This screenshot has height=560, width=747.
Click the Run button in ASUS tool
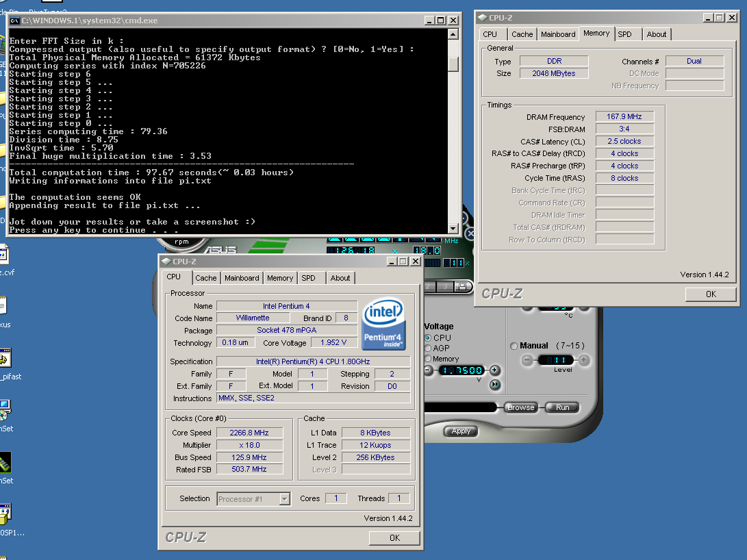562,407
